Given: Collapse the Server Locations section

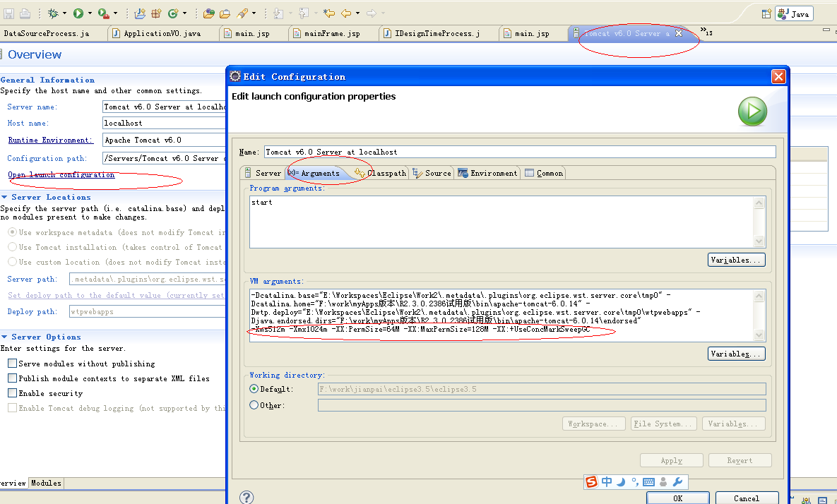Looking at the screenshot, I should pos(4,198).
